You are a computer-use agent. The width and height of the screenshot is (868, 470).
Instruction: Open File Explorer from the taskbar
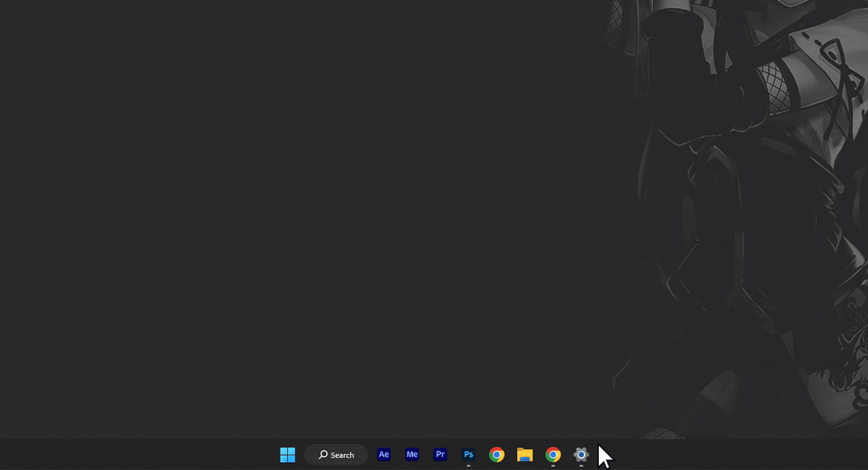pyautogui.click(x=524, y=455)
